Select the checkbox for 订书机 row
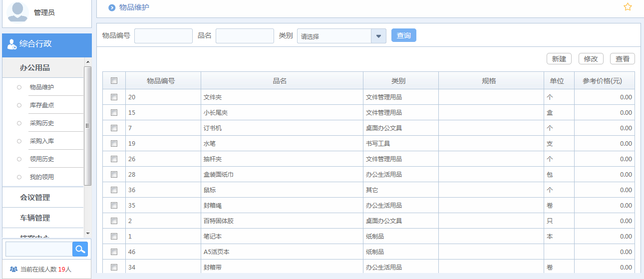The image size is (644, 279). pos(114,128)
